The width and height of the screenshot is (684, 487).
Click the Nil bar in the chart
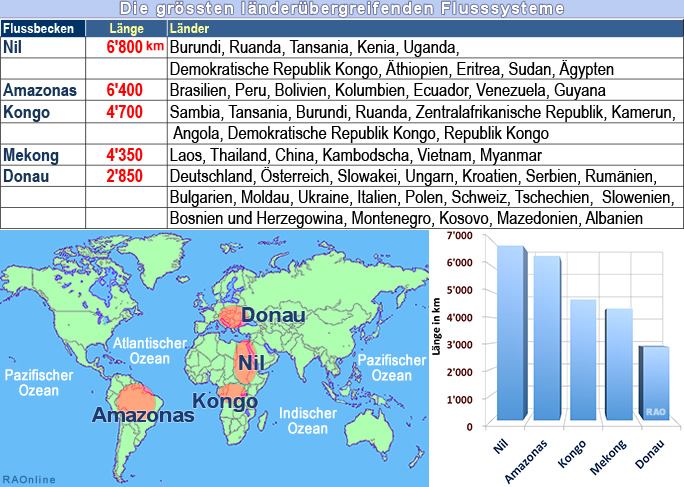pos(511,333)
